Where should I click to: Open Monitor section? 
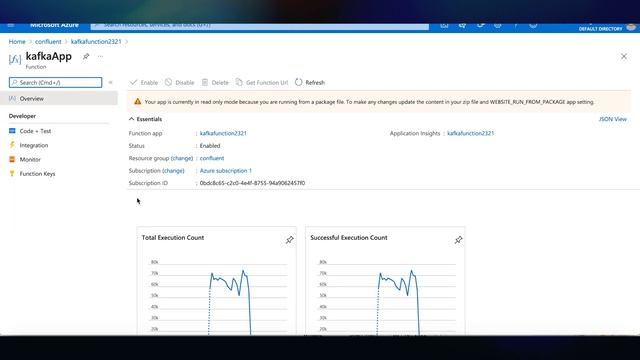30,160
